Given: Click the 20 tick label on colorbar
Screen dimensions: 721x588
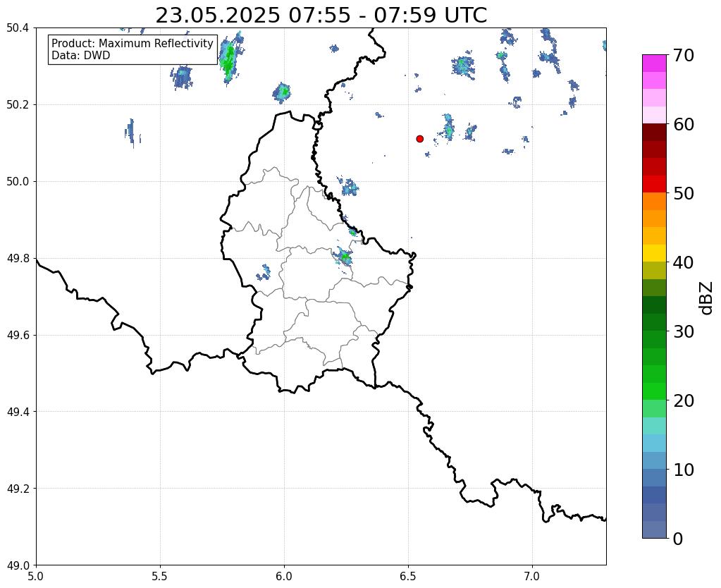Looking at the screenshot, I should coord(684,400).
